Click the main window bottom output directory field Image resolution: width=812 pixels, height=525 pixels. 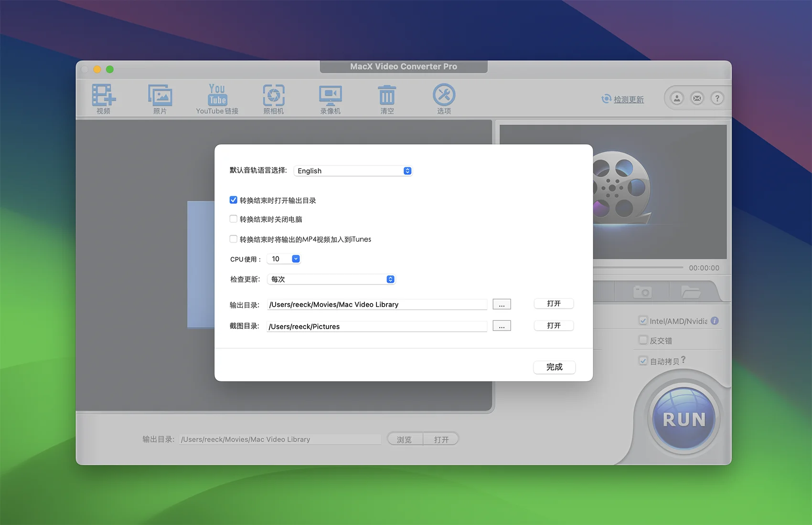coord(280,439)
